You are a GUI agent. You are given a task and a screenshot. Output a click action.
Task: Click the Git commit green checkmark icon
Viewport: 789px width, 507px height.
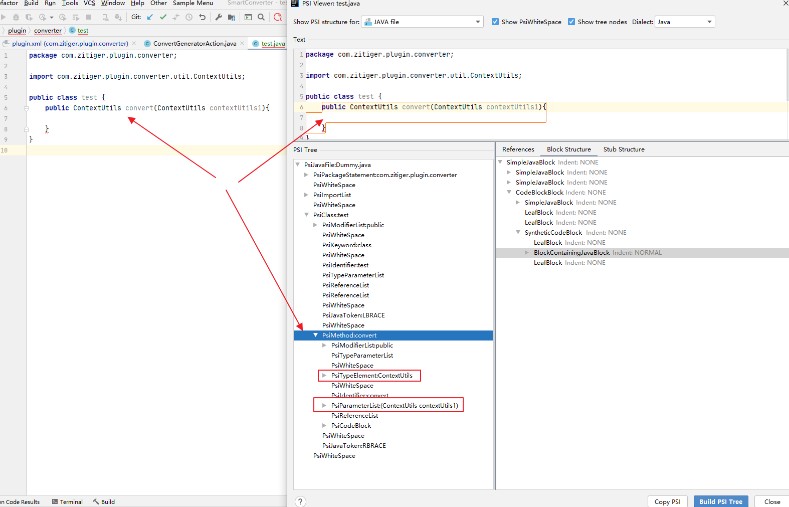point(163,17)
